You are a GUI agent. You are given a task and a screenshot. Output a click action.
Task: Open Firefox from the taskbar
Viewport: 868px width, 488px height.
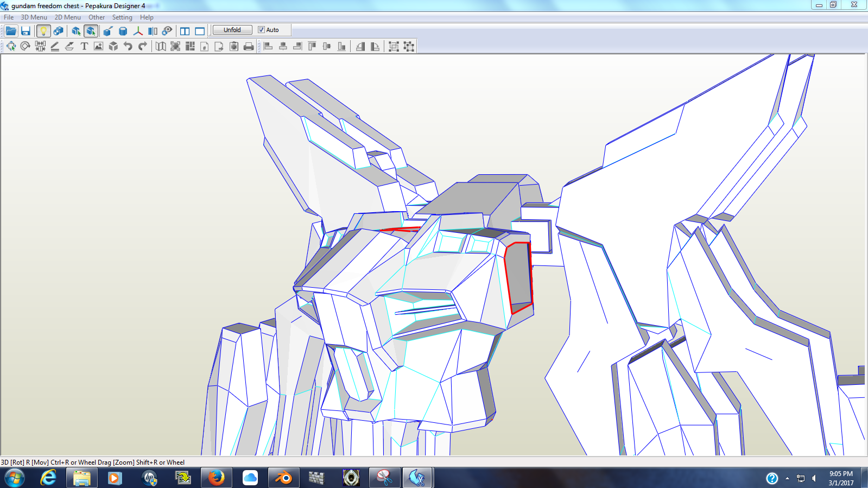point(216,478)
